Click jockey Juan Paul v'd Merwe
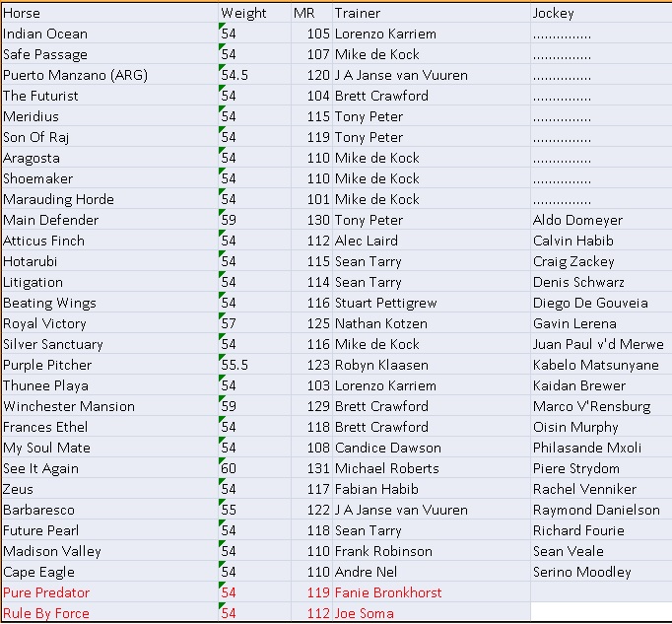 click(x=597, y=344)
